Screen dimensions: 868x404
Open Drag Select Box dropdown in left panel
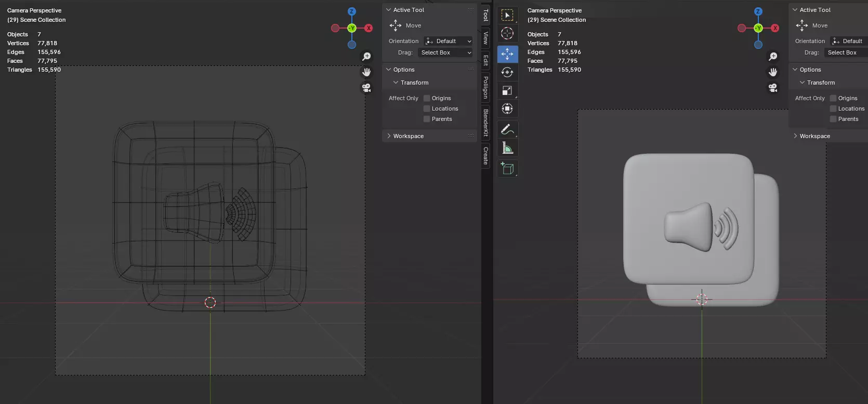click(445, 52)
